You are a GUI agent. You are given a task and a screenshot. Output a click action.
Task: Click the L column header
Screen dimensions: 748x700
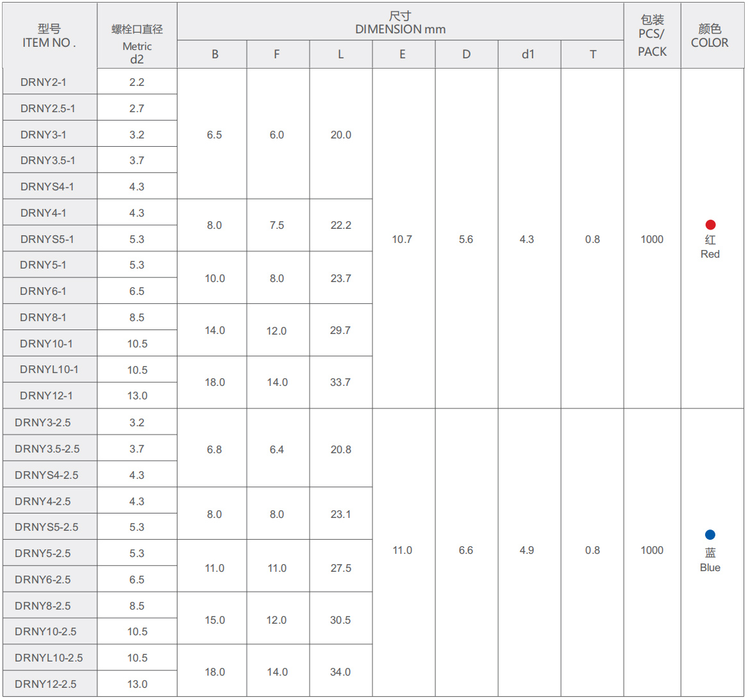(x=340, y=54)
